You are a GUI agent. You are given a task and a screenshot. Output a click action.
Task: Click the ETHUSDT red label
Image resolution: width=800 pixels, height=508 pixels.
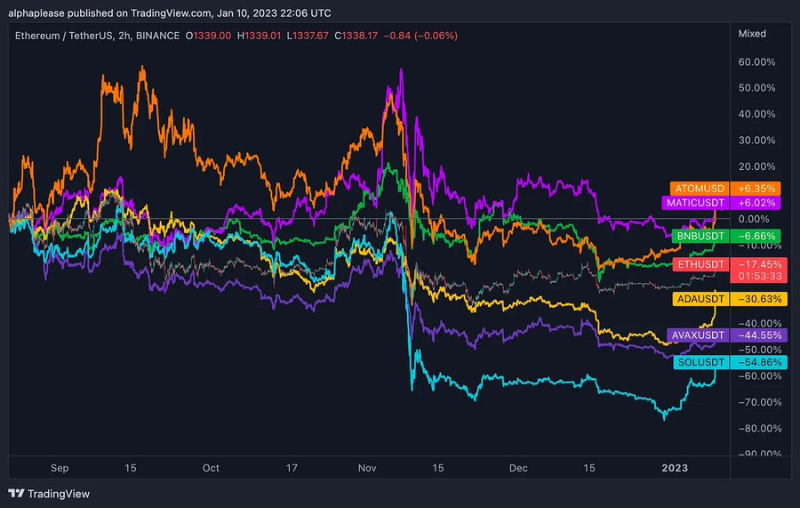(x=701, y=264)
